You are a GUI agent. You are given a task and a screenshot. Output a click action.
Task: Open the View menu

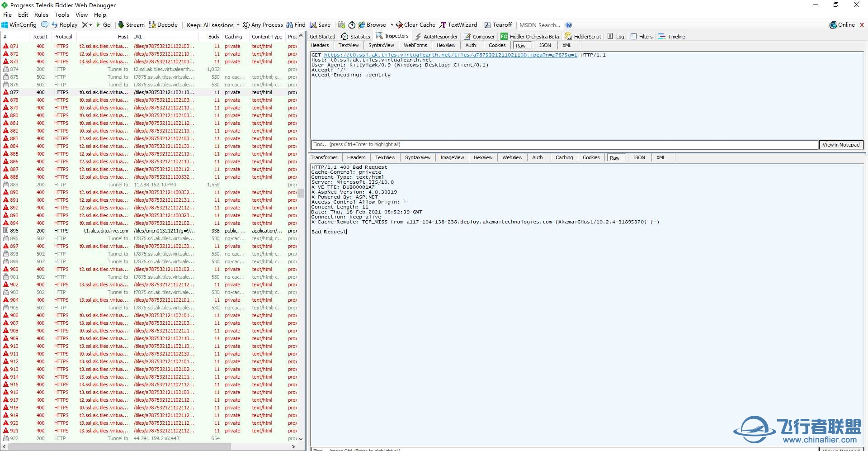pos(81,14)
